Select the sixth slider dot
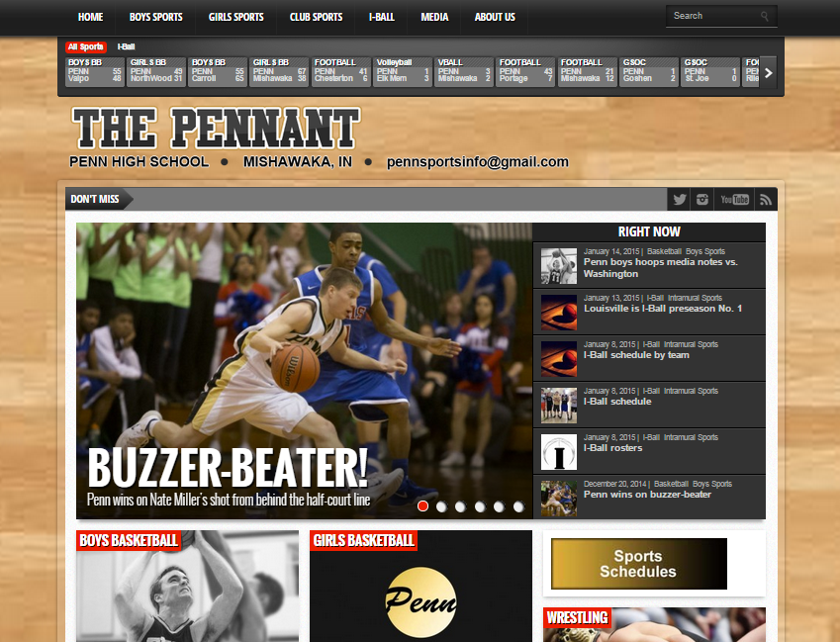The image size is (840, 642). coord(518,506)
